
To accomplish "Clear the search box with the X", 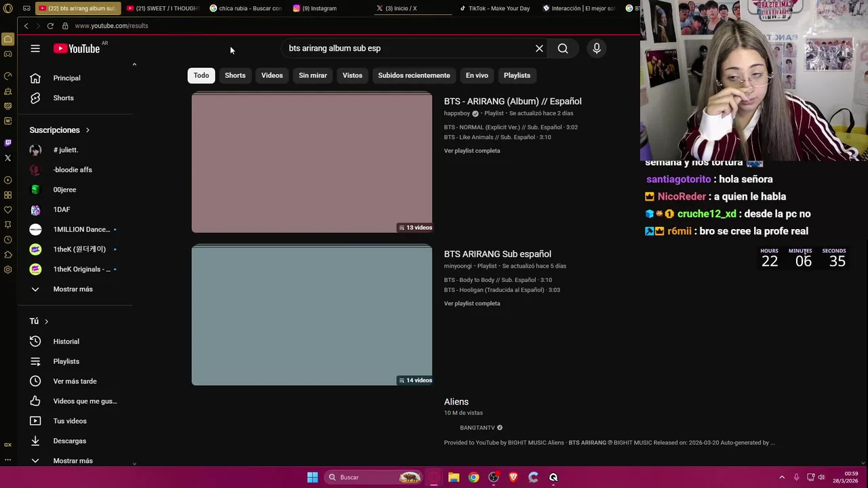I will (x=539, y=48).
